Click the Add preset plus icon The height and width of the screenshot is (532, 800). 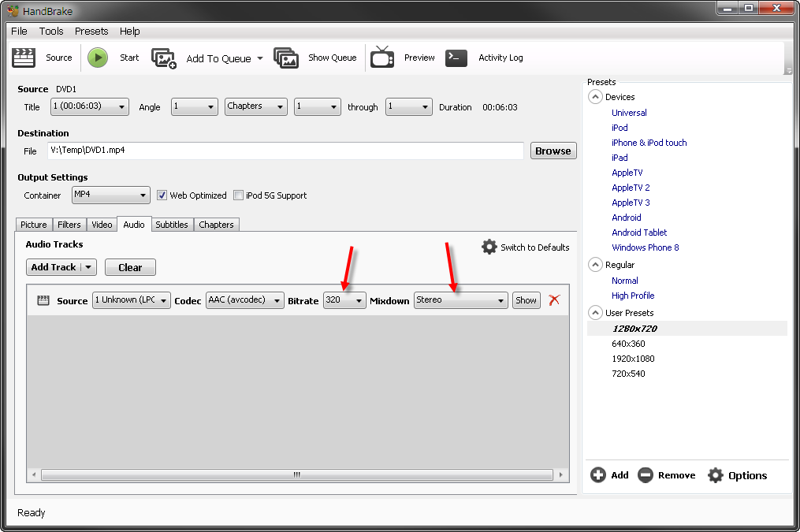tap(598, 475)
